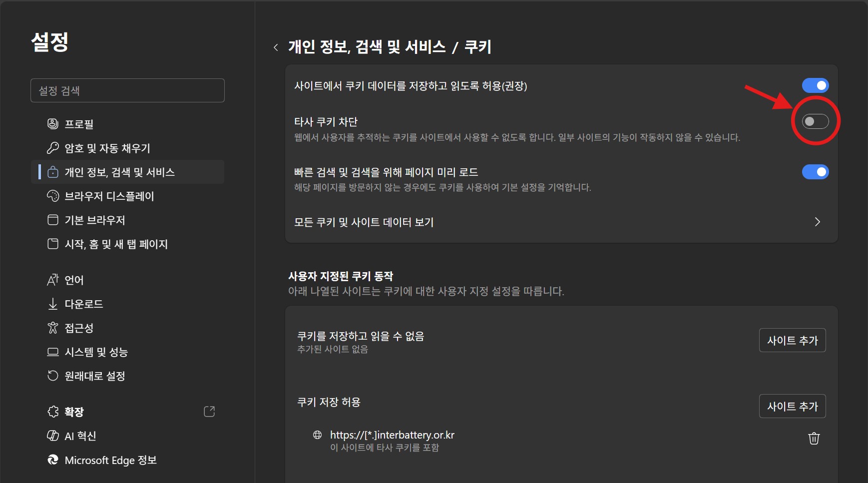
Task: Delete the interbattery.or.kr cookie entry with trash icon
Action: pos(814,439)
